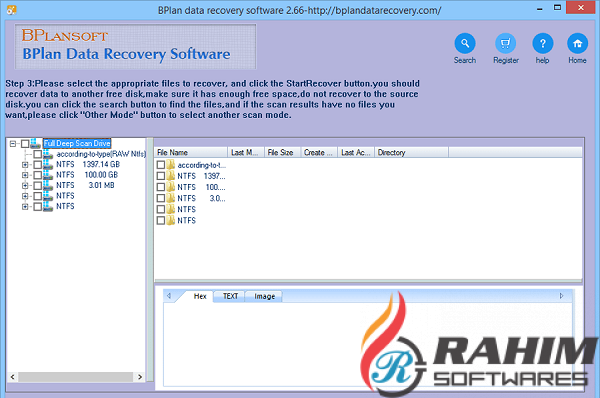Image resolution: width=600 pixels, height=398 pixels.
Task: Switch to the Hex preview tab
Action: [x=200, y=296]
